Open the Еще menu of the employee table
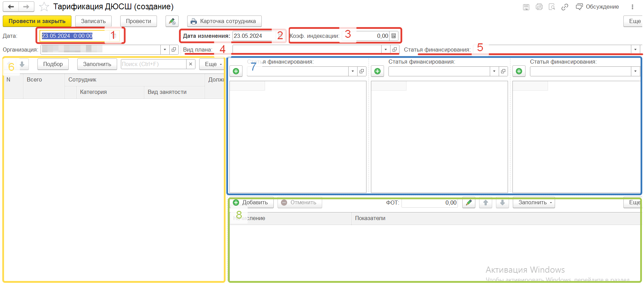The height and width of the screenshot is (283, 644). pos(213,64)
